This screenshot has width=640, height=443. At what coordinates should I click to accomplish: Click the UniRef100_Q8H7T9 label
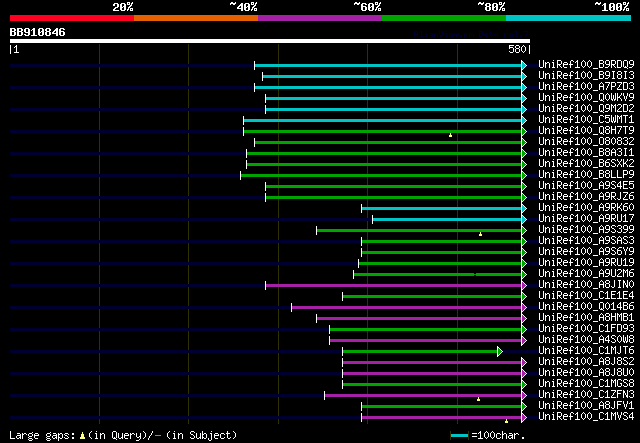point(586,131)
